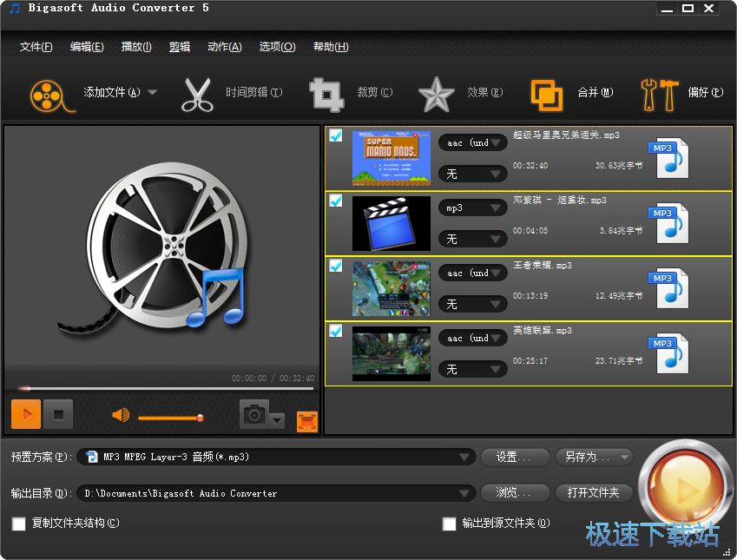Enable the copy folder structure checkbox
The image size is (737, 560).
(x=19, y=524)
